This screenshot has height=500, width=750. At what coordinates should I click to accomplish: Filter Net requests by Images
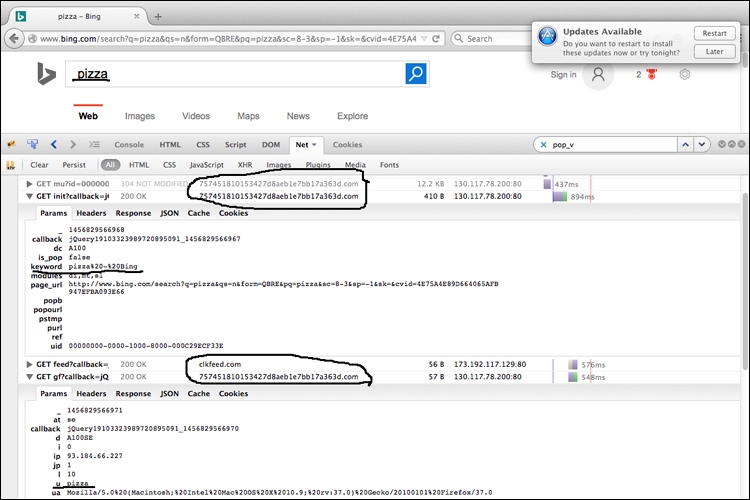278,165
